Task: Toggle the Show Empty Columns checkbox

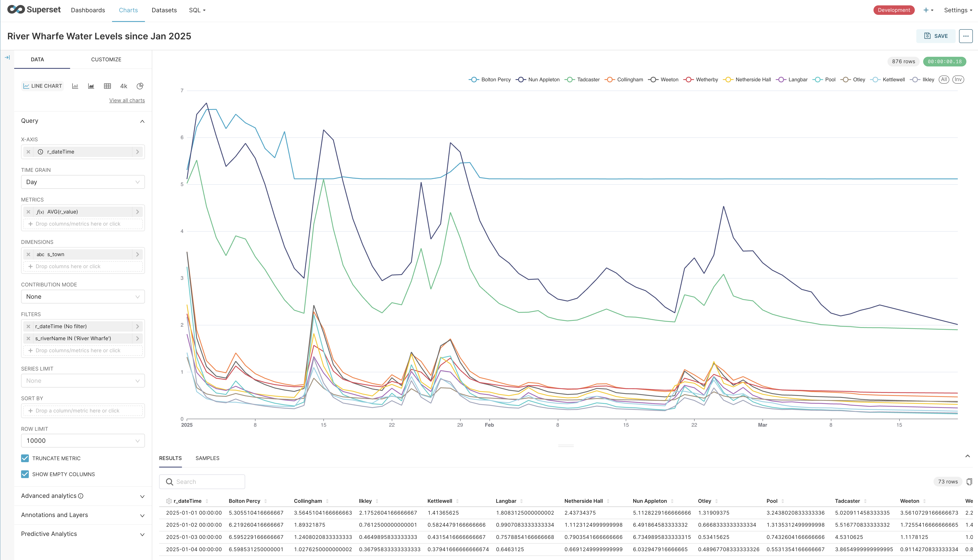Action: [25, 474]
